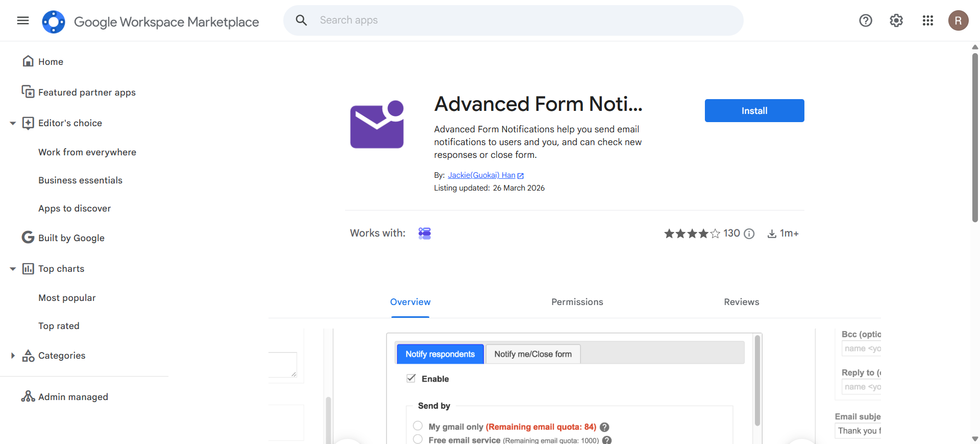This screenshot has width=980, height=444.
Task: Open the account avatar R
Action: tap(959, 20)
